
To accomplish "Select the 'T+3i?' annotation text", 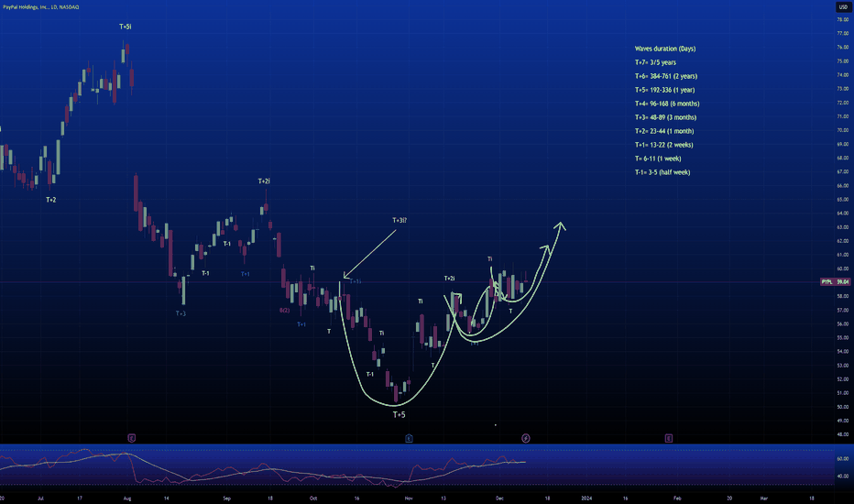I will pos(400,221).
